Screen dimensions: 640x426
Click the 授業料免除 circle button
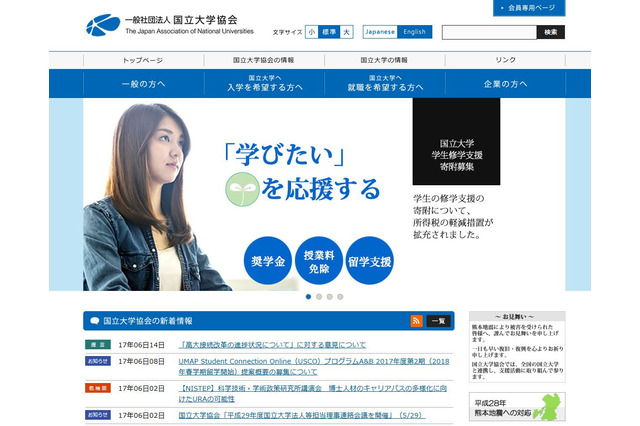pyautogui.click(x=319, y=261)
